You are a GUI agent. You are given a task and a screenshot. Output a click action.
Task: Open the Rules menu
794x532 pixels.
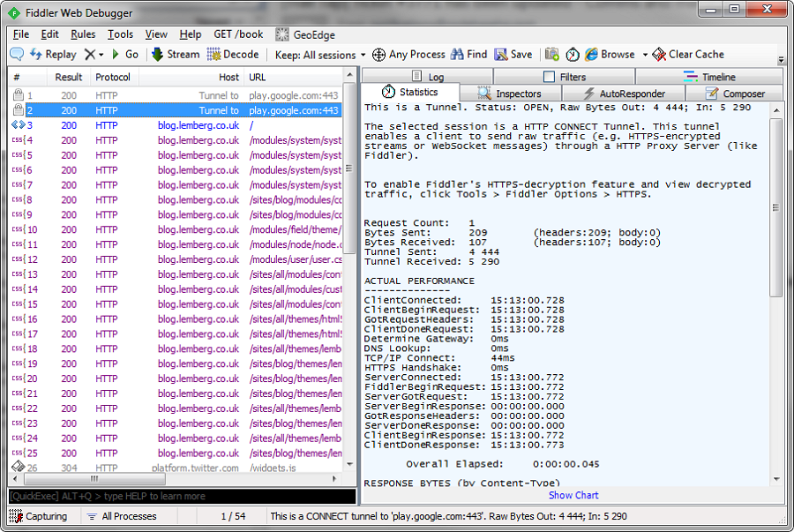(83, 34)
